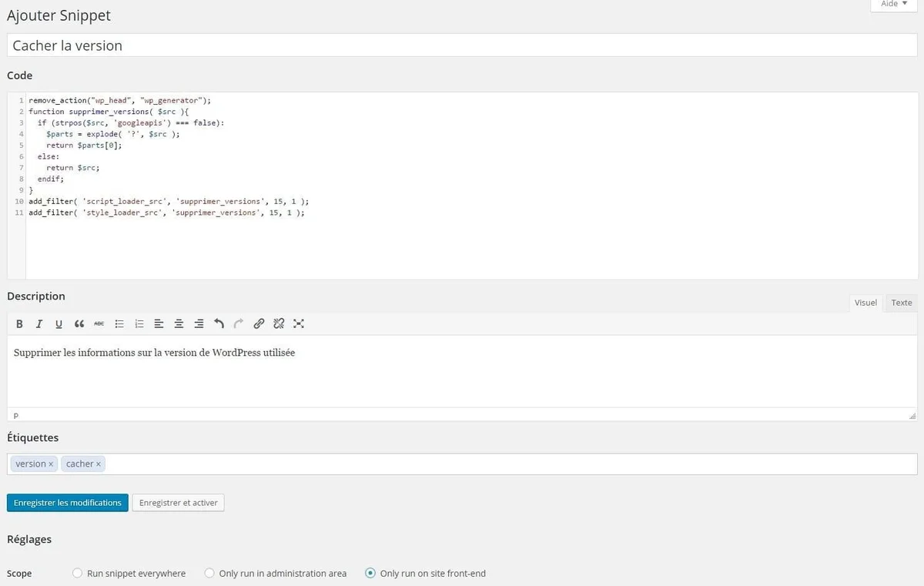Select "Run snippet everywhere" scope
This screenshot has height=586, width=924.
[x=77, y=574]
